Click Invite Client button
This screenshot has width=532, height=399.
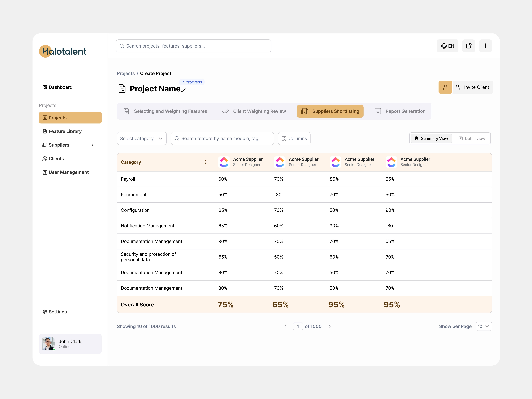pyautogui.click(x=473, y=87)
